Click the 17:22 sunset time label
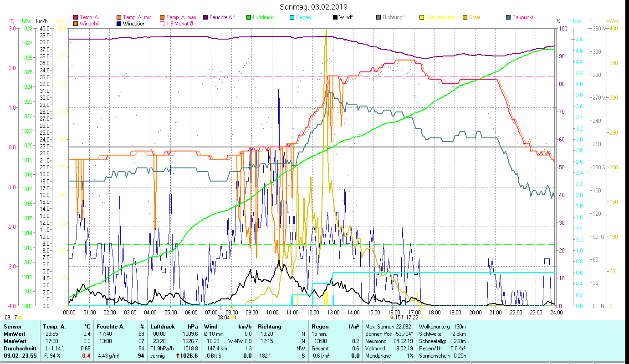Image resolution: width=629 pixels, height=364 pixels. pyautogui.click(x=412, y=318)
